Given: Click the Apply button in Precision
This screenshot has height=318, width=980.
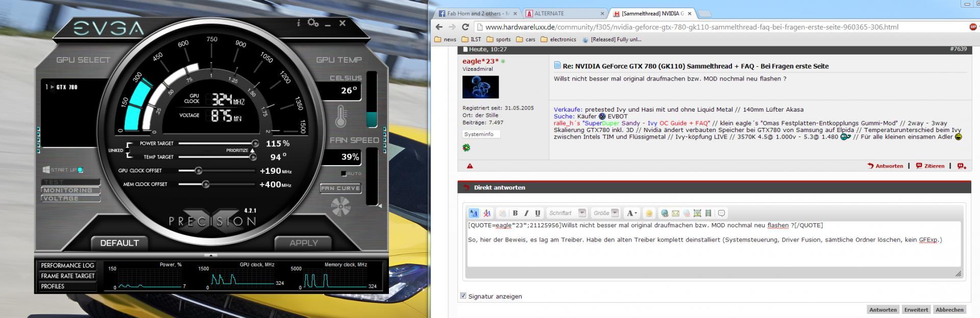Looking at the screenshot, I should click(304, 243).
